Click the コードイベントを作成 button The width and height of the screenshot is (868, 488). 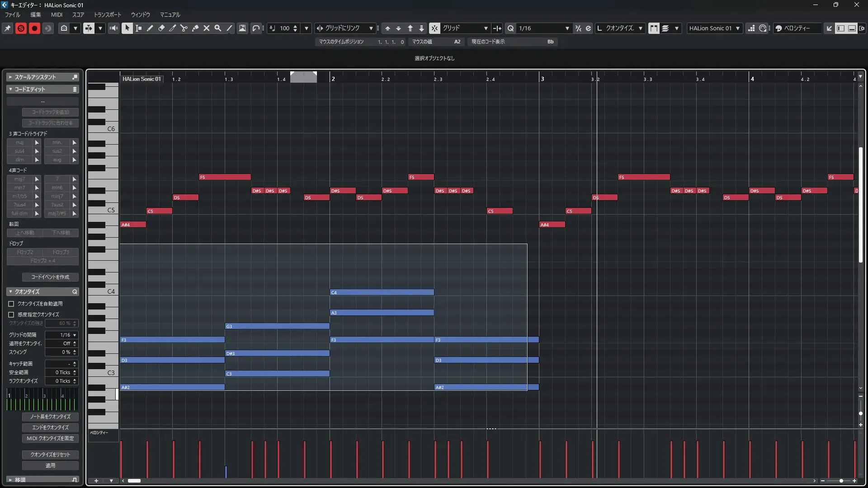[50, 277]
